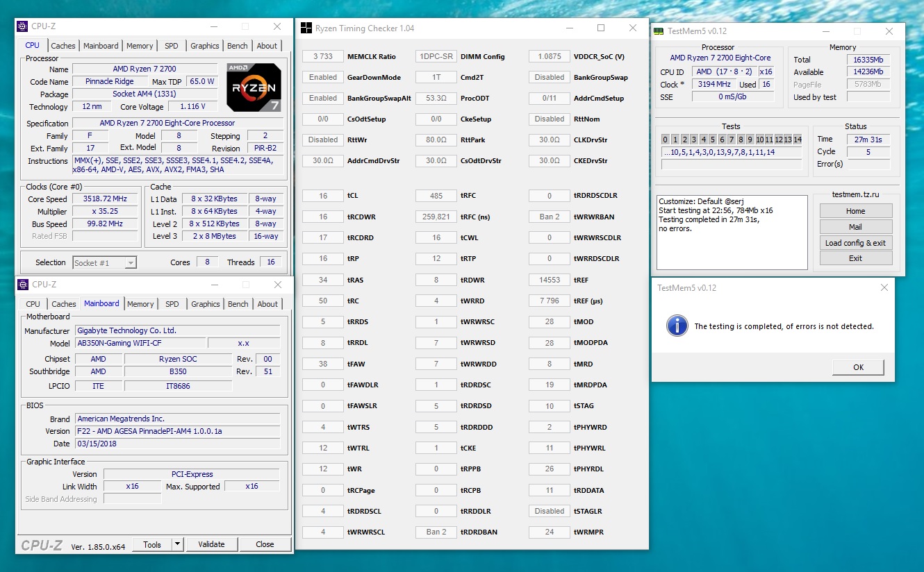This screenshot has width=924, height=572.
Task: Expand the Tools dropdown arrow in CPU-Z
Action: click(177, 545)
